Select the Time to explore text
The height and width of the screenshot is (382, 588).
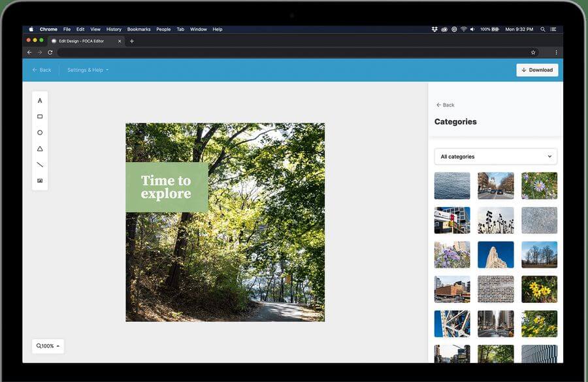(166, 187)
